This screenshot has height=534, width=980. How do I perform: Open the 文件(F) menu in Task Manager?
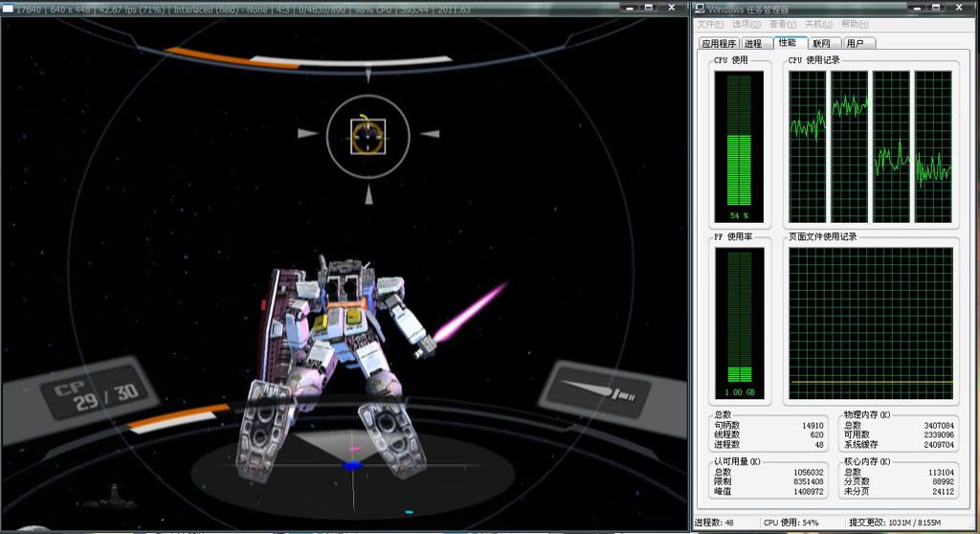[710, 24]
